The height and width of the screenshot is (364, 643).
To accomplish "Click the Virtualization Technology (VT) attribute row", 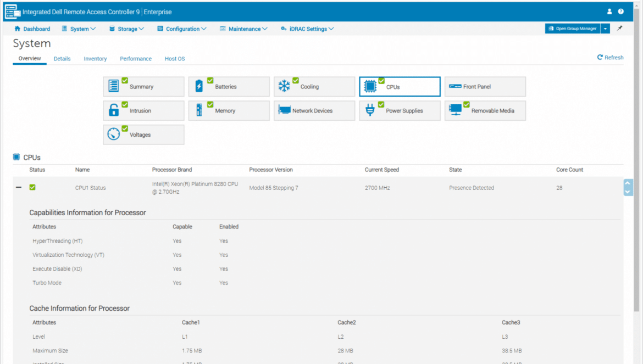I will click(324, 255).
